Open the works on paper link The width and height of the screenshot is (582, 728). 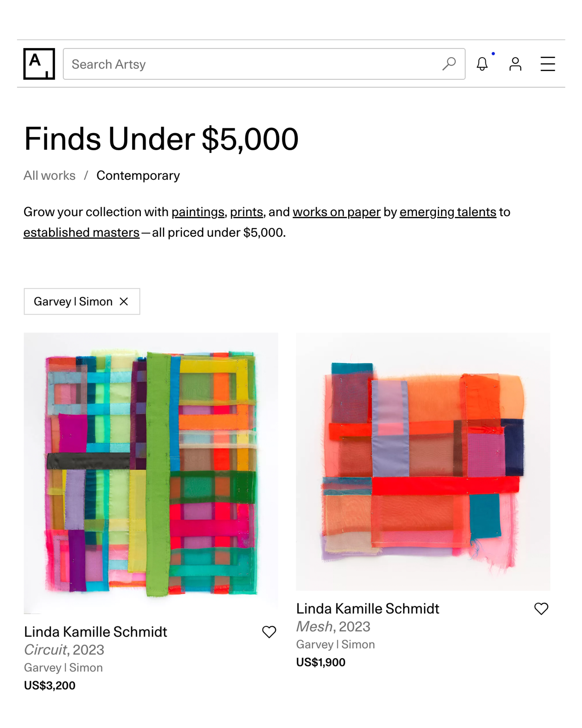(x=336, y=212)
